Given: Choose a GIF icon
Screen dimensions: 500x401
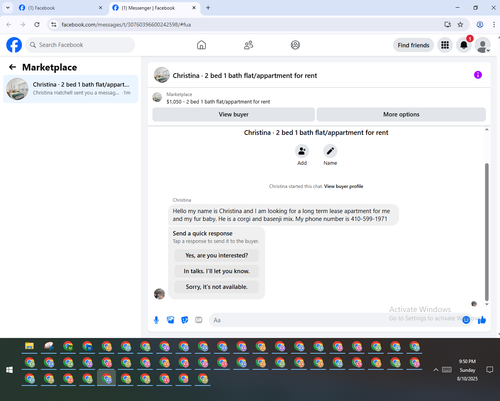Looking at the screenshot, I should click(x=199, y=320).
